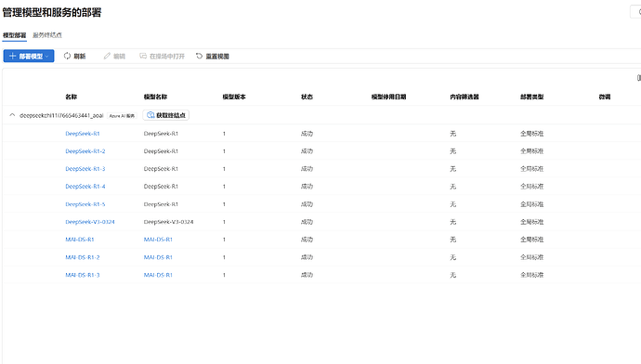Click 全局标准 in the DeepSeek-R1-5 row
This screenshot has height=364, width=641.
[532, 204]
